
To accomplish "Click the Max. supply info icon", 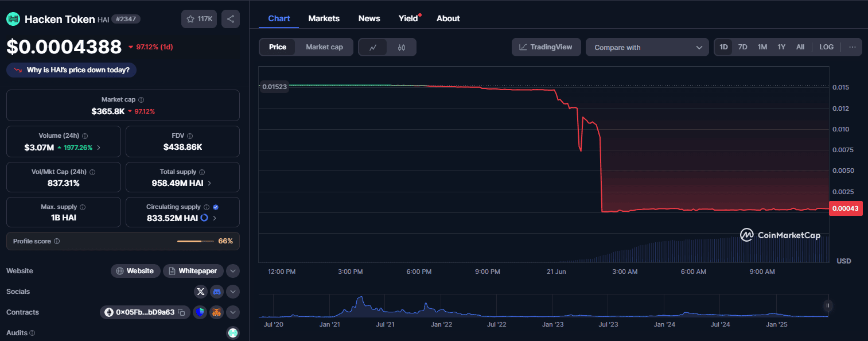I will click(82, 207).
